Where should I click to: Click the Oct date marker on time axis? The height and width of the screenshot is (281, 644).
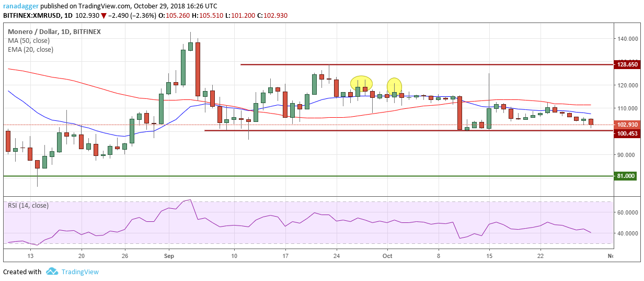[387, 256]
